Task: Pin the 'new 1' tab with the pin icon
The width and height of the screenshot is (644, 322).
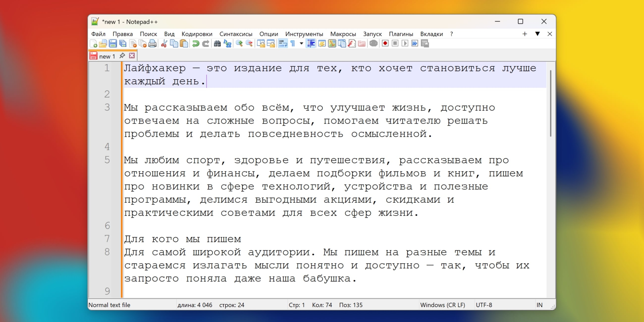Action: click(x=123, y=56)
